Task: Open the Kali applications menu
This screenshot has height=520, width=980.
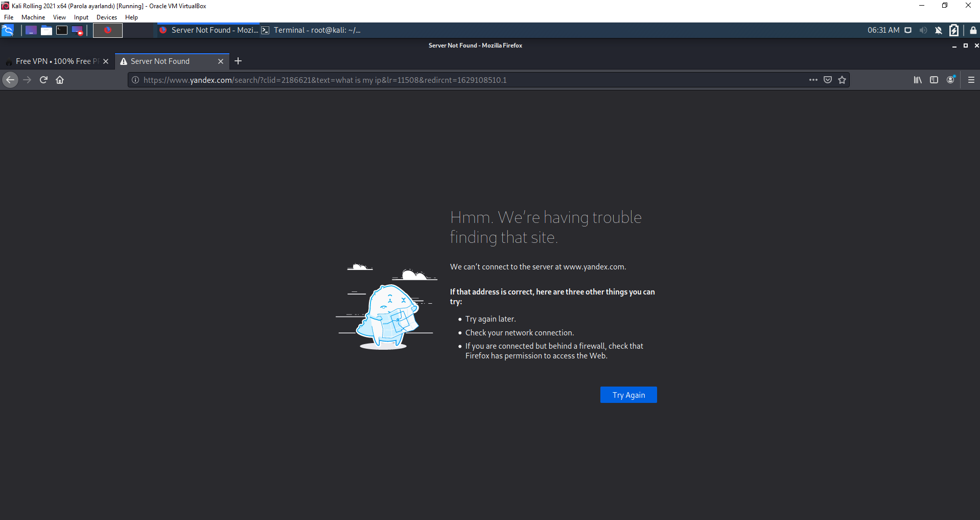Action: coord(8,30)
